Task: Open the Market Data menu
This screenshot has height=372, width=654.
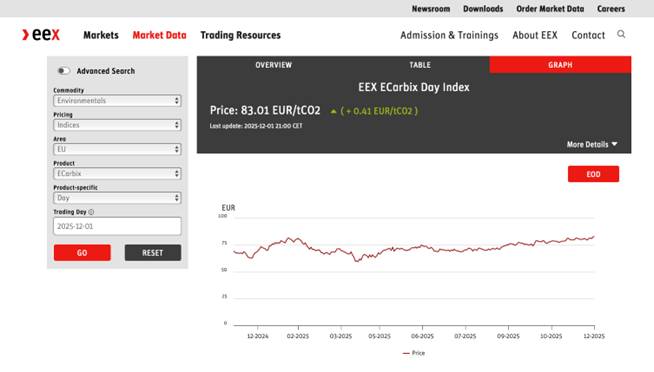Action: click(x=159, y=35)
